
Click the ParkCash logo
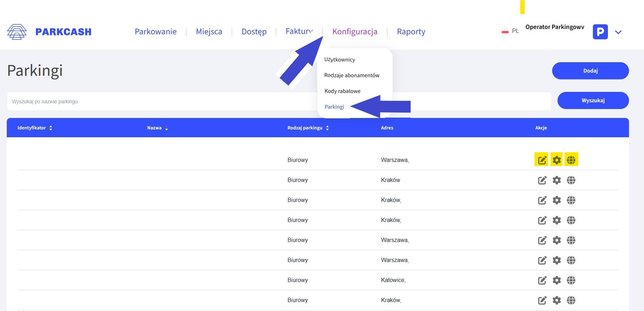coord(49,32)
